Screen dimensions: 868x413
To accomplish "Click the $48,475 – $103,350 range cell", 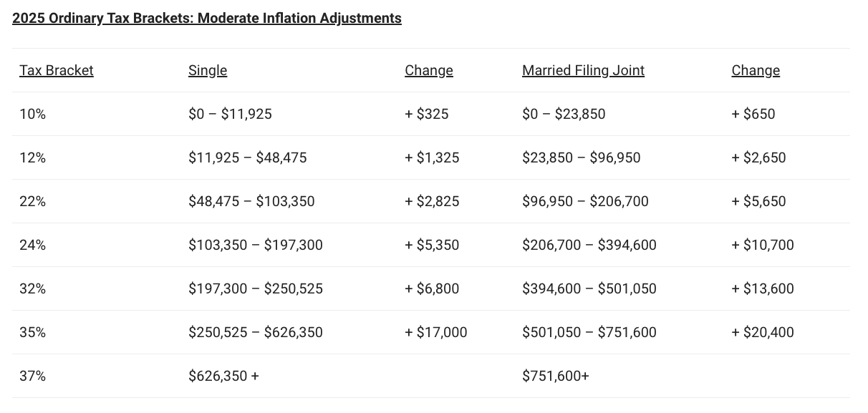I will point(251,201).
